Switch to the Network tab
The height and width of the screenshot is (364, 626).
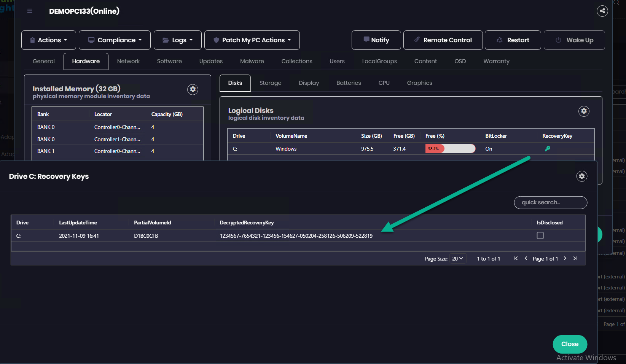coord(128,61)
